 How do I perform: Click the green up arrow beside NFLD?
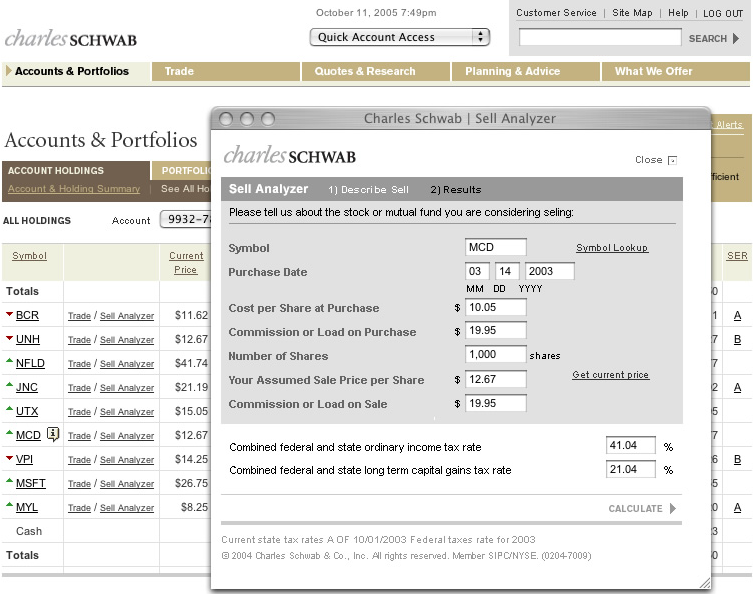pos(9,361)
